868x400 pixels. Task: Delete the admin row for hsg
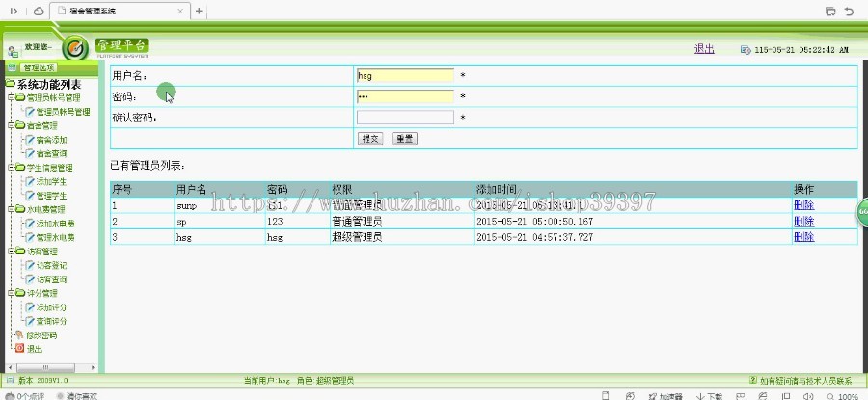click(x=803, y=237)
